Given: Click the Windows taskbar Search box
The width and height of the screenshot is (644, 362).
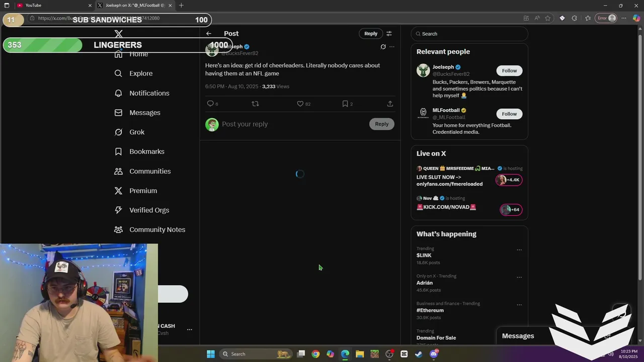Looking at the screenshot, I should pos(257,354).
